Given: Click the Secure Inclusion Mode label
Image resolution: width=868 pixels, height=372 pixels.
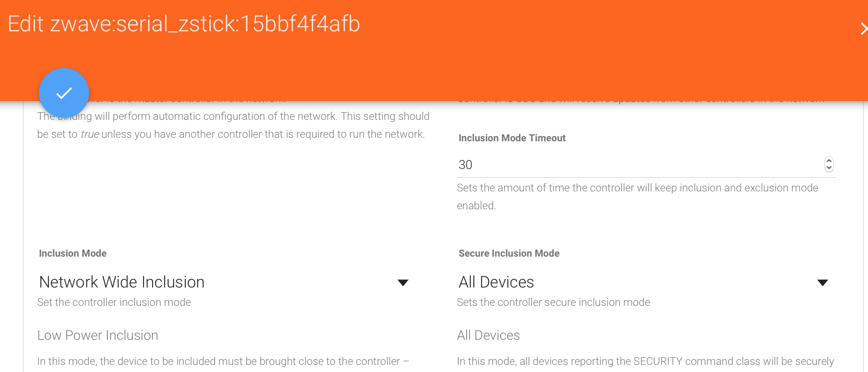Looking at the screenshot, I should 509,254.
